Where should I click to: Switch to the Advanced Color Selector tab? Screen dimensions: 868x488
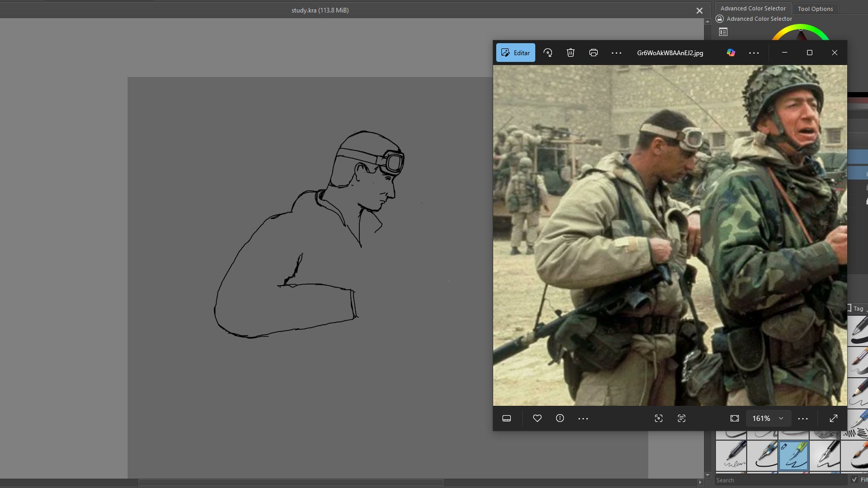[753, 8]
